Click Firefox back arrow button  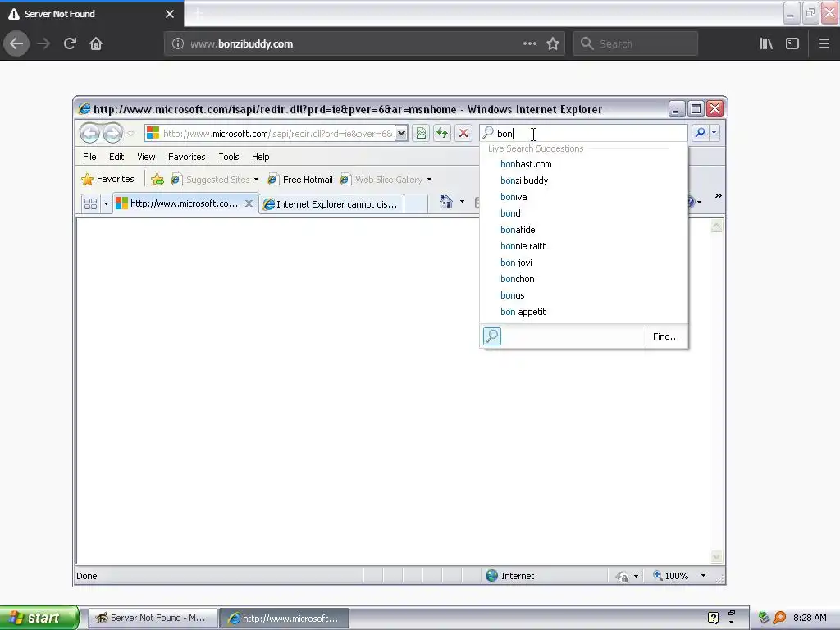16,44
